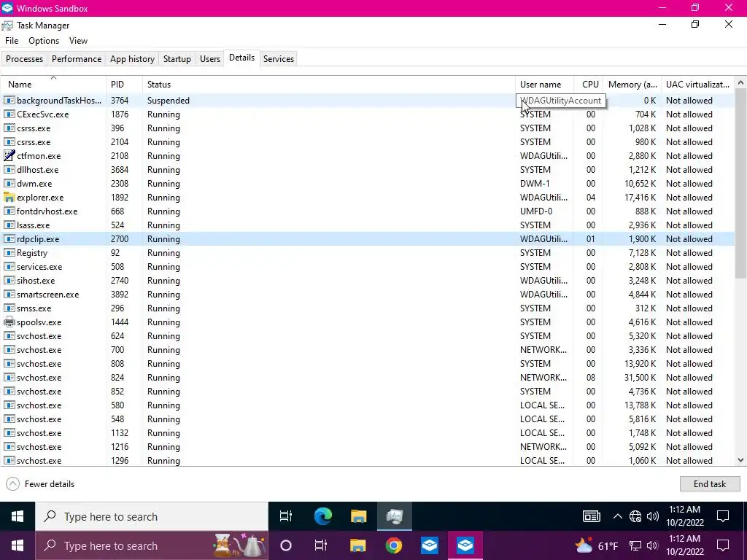Open the Options menu
747x560 pixels.
44,41
